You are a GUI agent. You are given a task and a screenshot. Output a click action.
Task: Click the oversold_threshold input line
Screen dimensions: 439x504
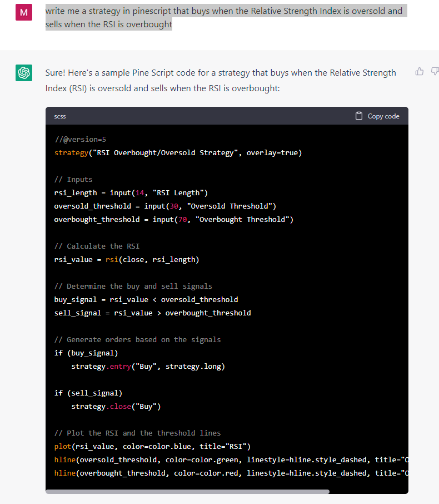pyautogui.click(x=165, y=206)
